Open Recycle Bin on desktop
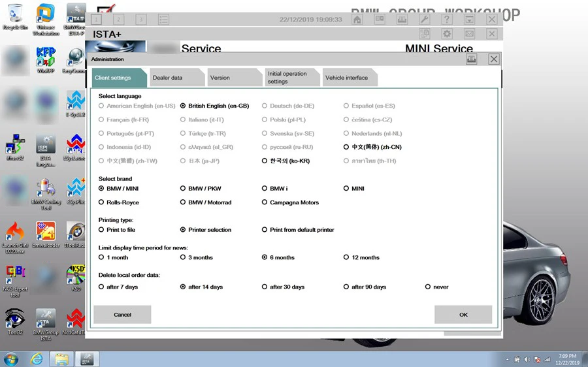 pos(15,17)
